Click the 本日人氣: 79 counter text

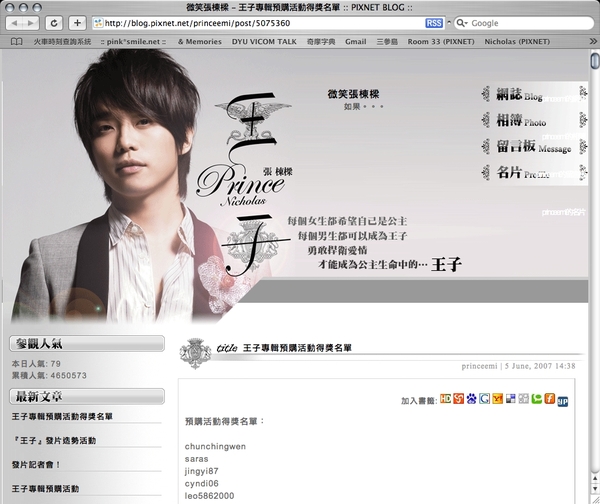pos(36,364)
